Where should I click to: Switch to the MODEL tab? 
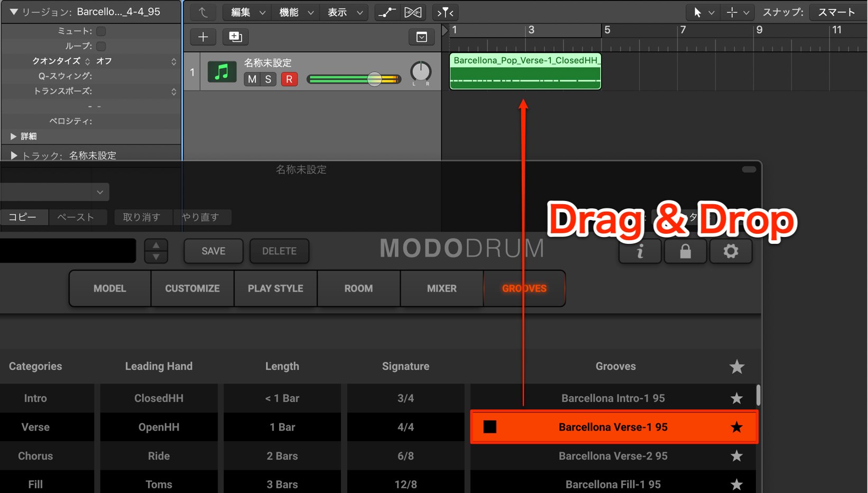(110, 288)
